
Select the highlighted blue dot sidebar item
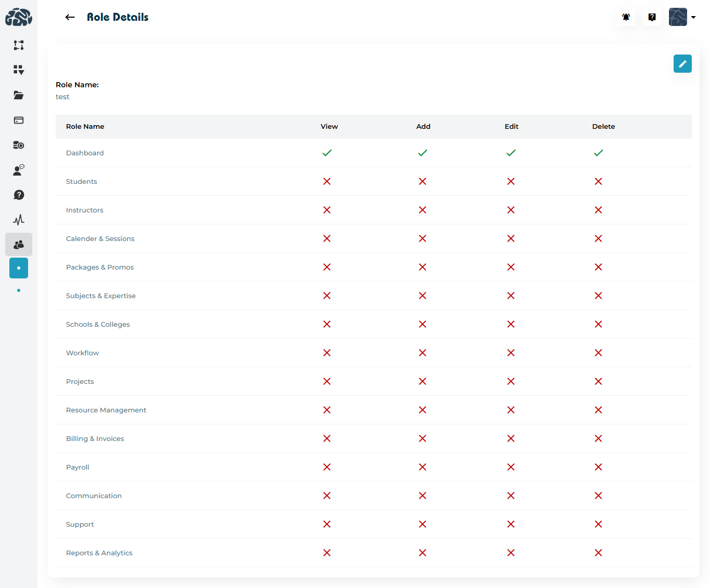19,268
